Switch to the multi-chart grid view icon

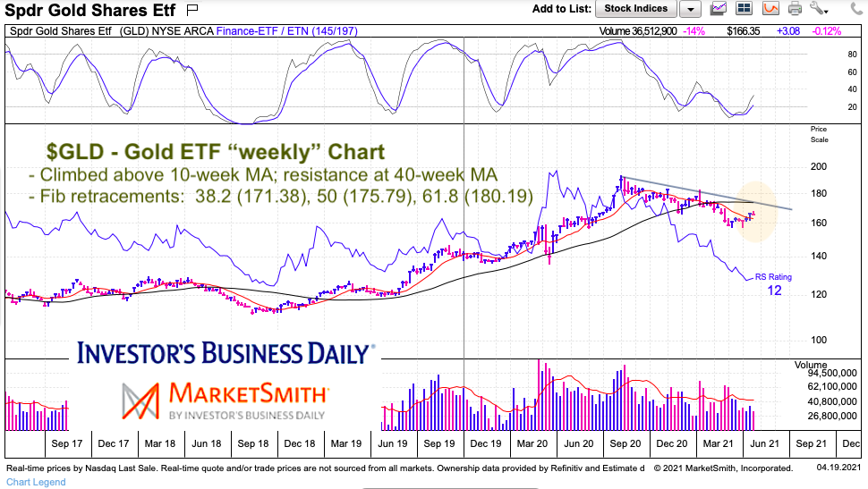click(744, 8)
